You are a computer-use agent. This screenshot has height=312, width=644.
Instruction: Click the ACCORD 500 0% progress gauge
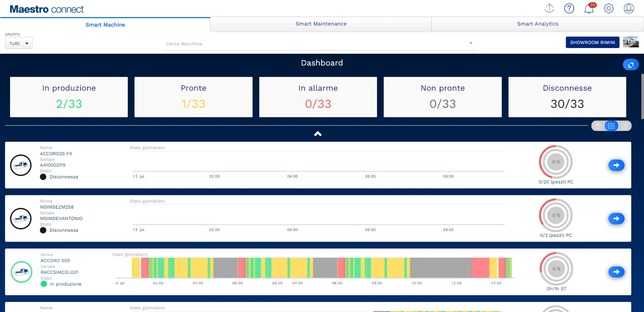click(556, 269)
